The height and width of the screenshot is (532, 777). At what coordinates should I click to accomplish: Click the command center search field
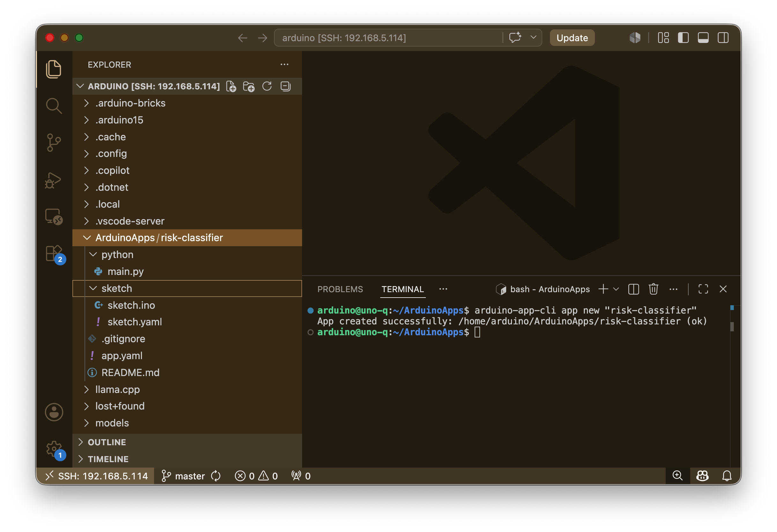click(388, 38)
